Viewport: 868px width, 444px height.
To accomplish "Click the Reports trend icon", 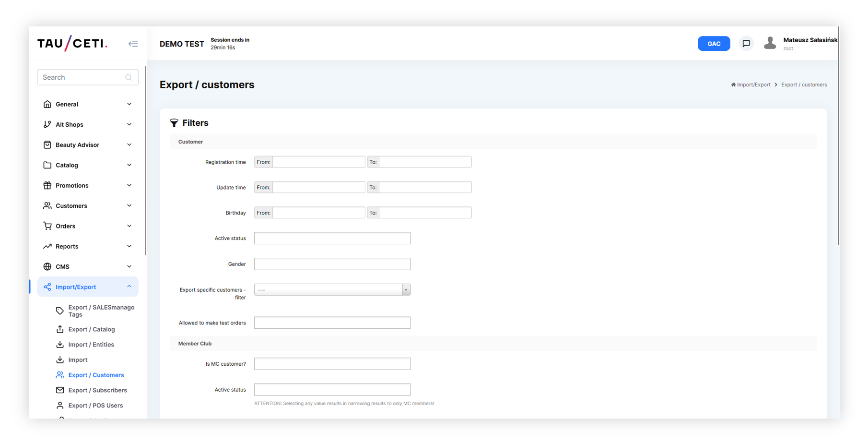I will point(47,246).
